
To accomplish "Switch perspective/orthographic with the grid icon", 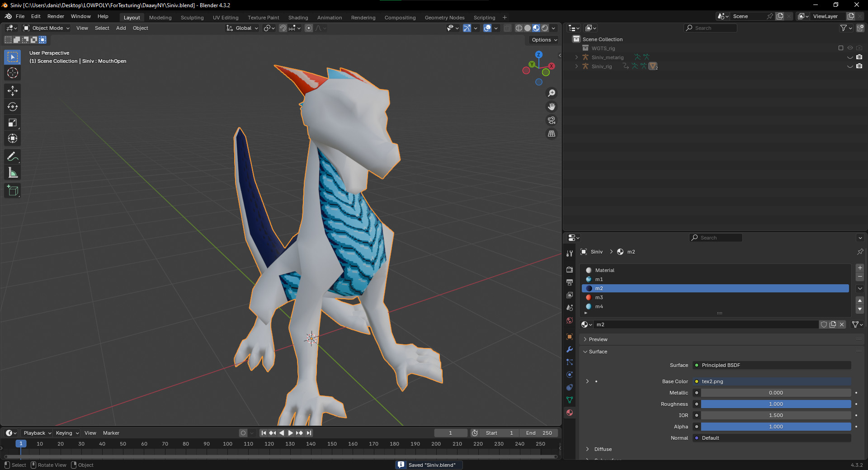I will [552, 134].
